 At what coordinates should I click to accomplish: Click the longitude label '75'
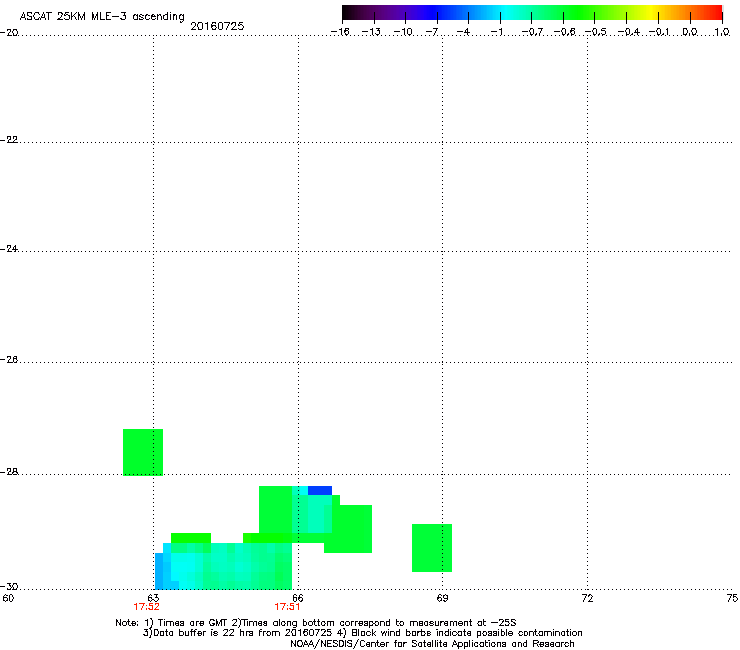tap(732, 598)
